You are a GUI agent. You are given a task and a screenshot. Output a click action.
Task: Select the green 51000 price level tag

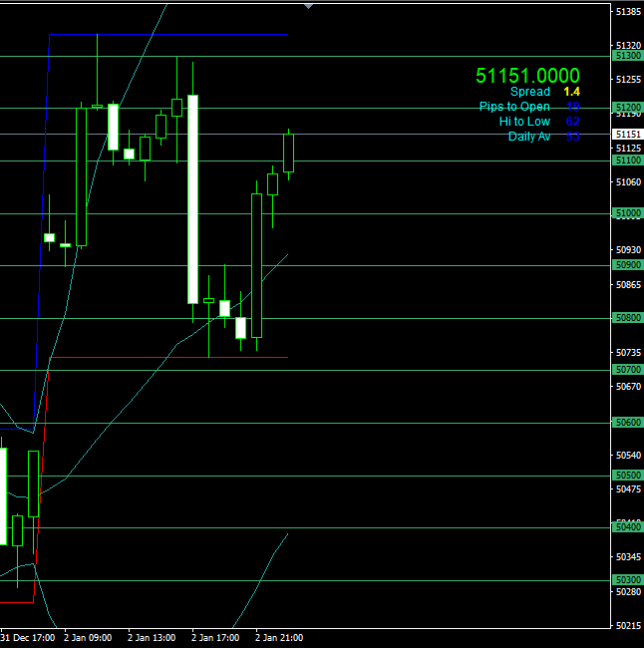[x=628, y=213]
